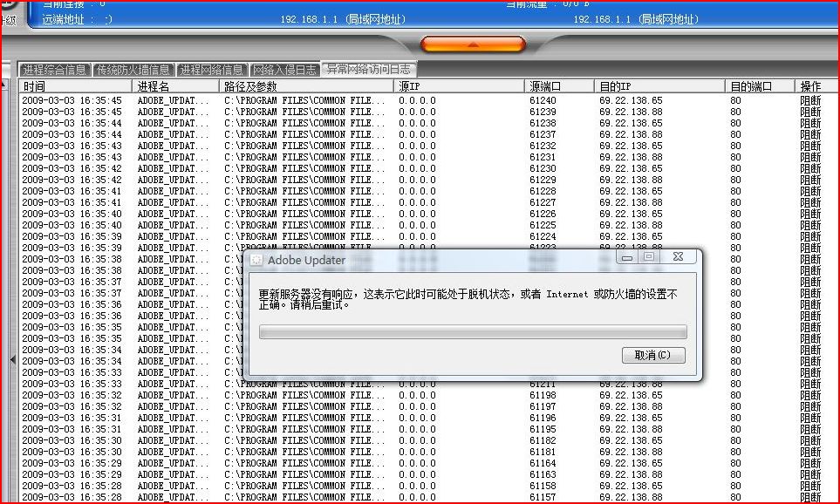Switch to 网络入侵日志 tab

(284, 70)
